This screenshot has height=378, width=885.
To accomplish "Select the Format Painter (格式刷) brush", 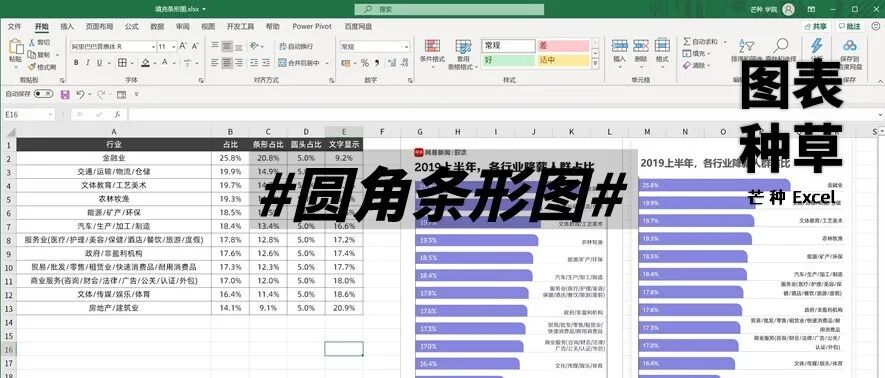I will point(32,67).
